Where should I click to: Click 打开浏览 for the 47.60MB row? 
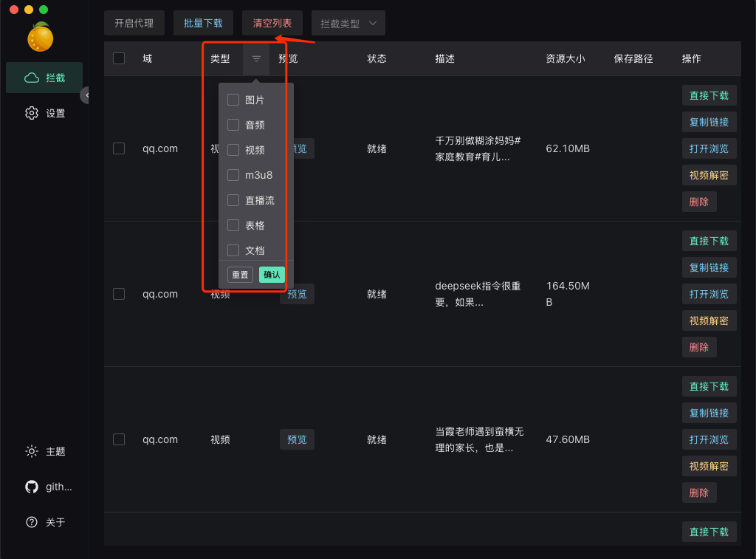(709, 439)
